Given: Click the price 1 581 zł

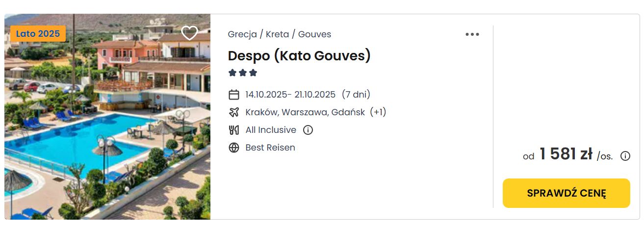Looking at the screenshot, I should (x=566, y=154).
